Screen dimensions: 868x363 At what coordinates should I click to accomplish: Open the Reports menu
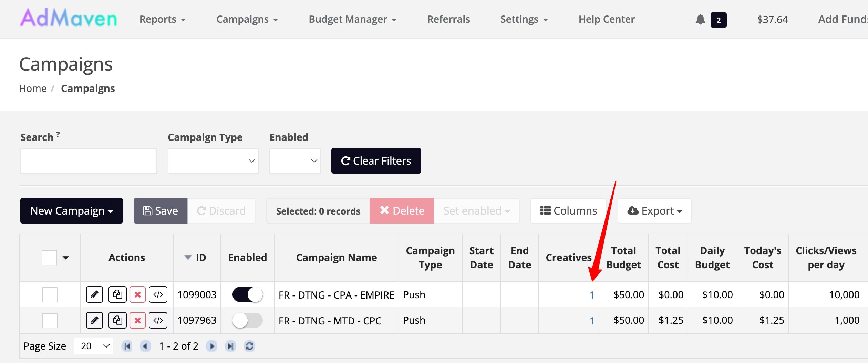[x=162, y=19]
